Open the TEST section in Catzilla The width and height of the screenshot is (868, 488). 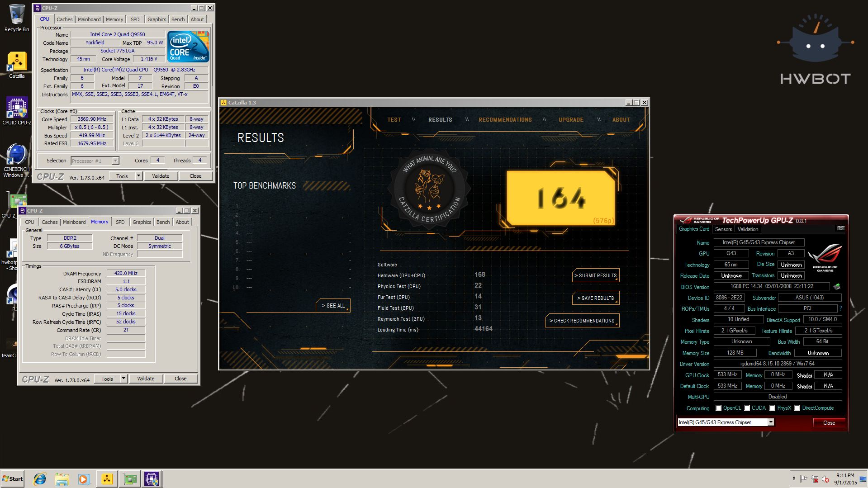[394, 120]
